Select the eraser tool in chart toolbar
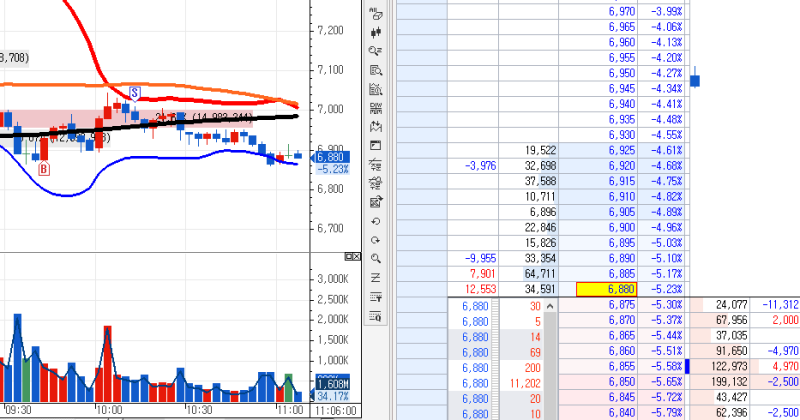800x420 pixels. 376,14
